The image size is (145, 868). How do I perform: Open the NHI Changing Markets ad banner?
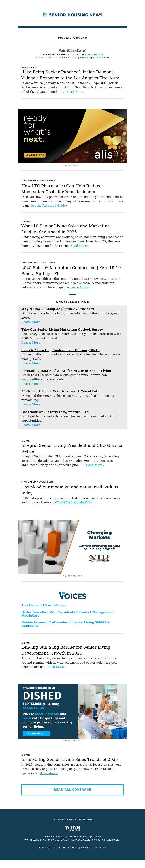[x=72, y=547]
